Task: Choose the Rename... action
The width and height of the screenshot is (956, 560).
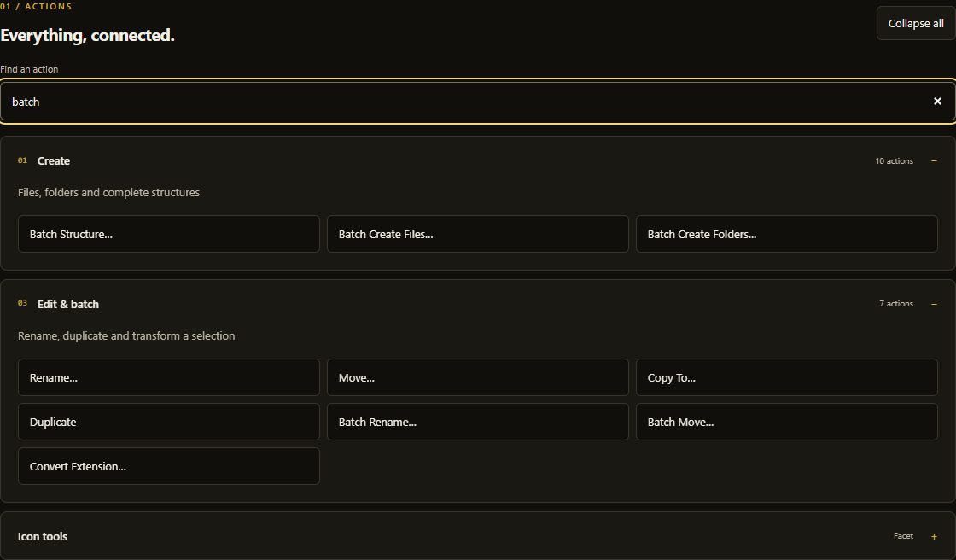Action: (x=169, y=377)
